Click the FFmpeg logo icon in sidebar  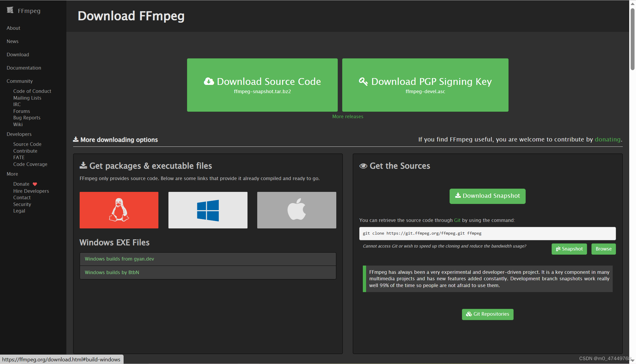[x=10, y=10]
